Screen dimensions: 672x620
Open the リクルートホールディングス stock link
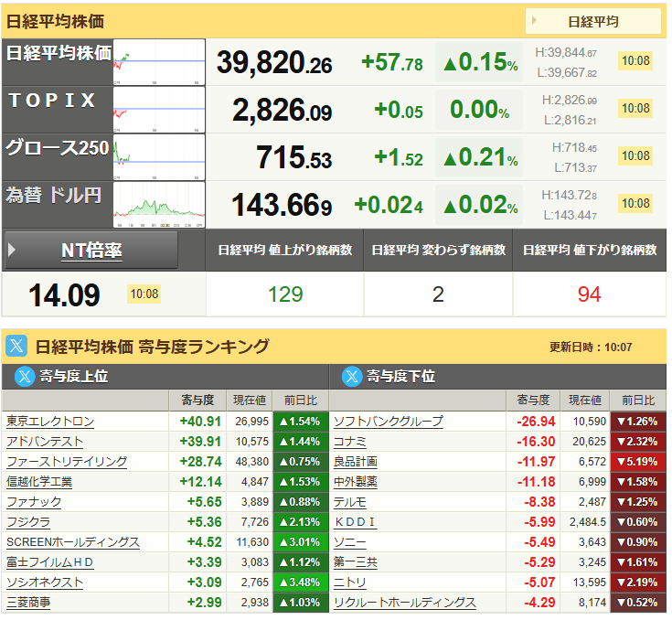[404, 603]
